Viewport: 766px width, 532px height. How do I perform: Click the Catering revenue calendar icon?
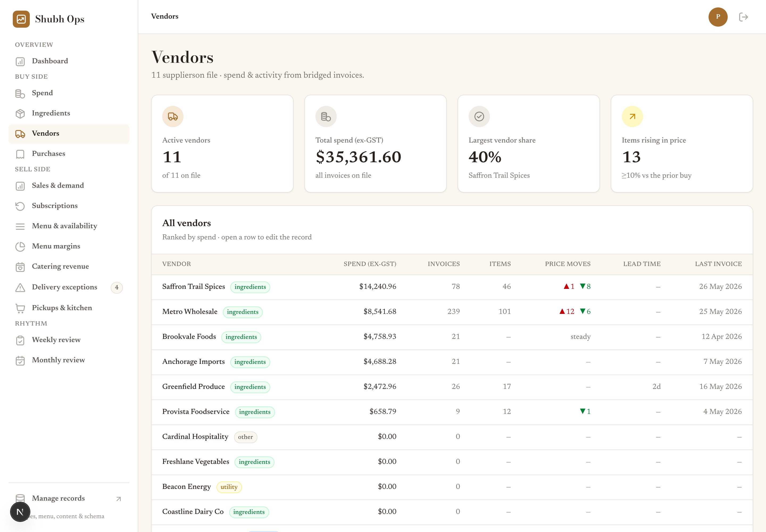point(20,267)
